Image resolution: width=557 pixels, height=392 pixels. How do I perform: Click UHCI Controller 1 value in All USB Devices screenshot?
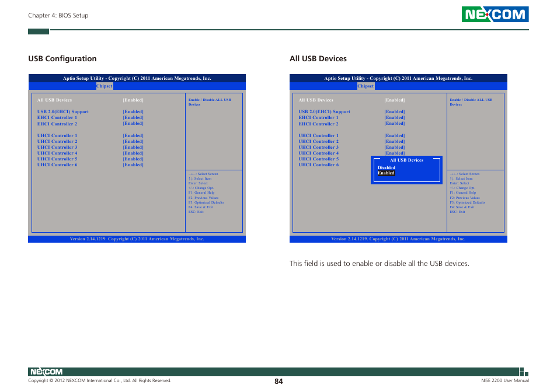(394, 135)
